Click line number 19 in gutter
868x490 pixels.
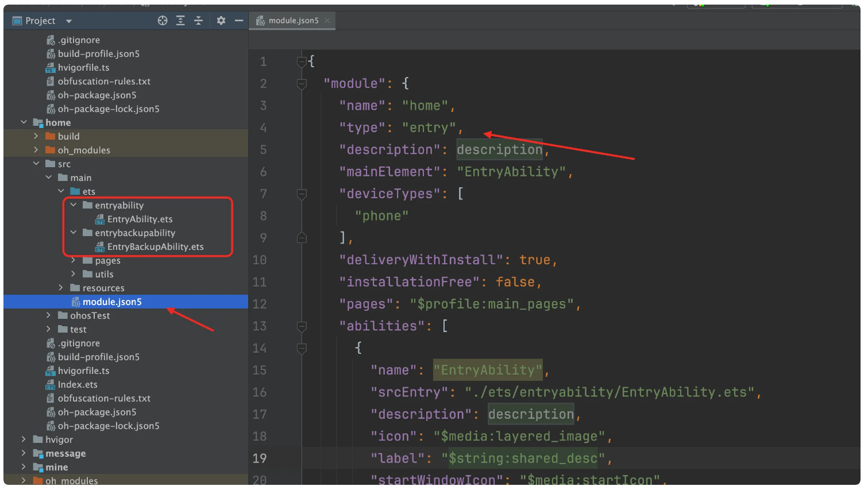coord(259,458)
